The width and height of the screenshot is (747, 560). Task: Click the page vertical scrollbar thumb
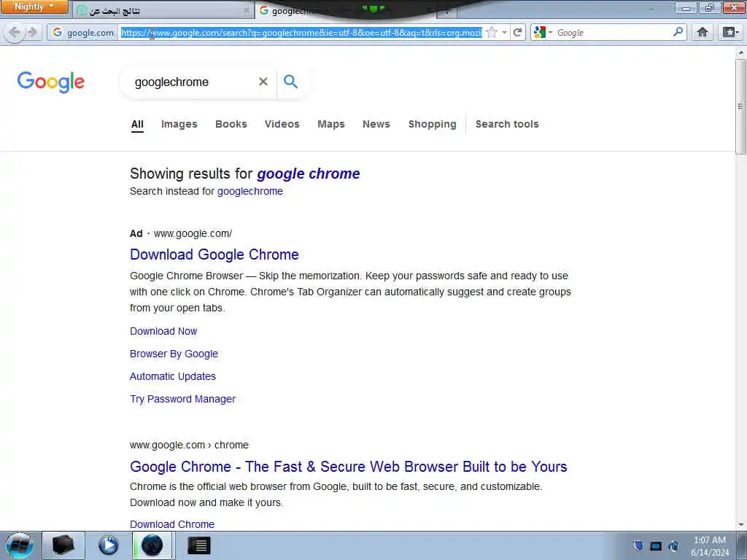[740, 106]
